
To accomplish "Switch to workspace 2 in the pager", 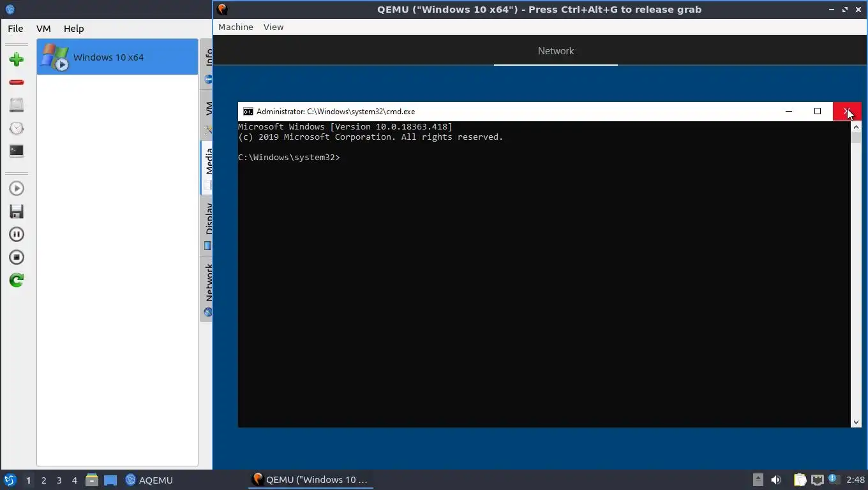I will coord(43,480).
